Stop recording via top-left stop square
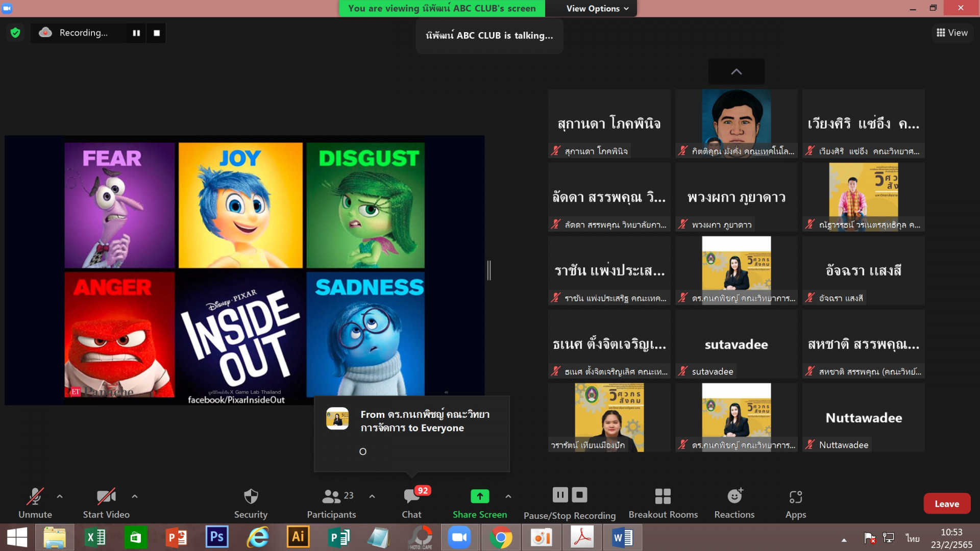This screenshot has width=980, height=551. tap(157, 33)
